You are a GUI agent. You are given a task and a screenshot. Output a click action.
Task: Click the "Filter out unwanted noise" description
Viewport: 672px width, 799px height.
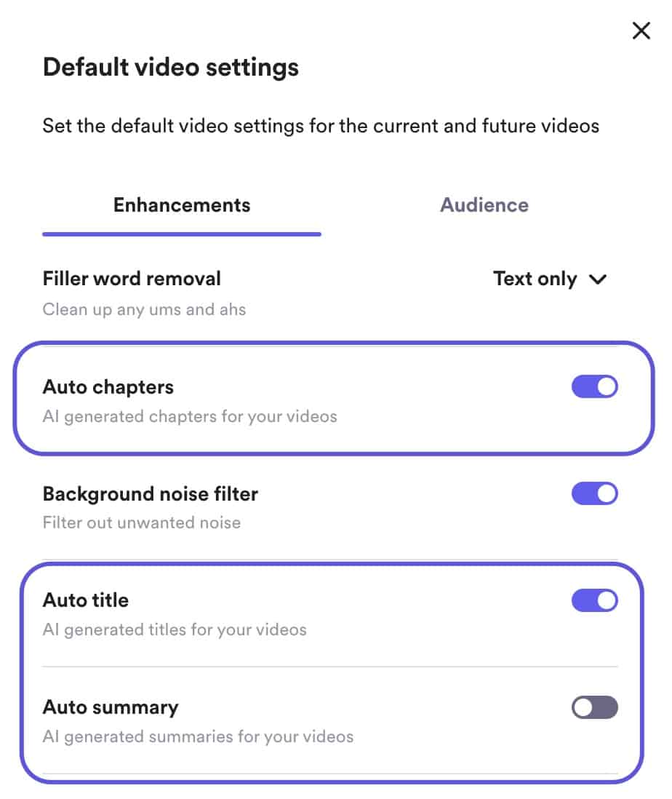pos(141,522)
